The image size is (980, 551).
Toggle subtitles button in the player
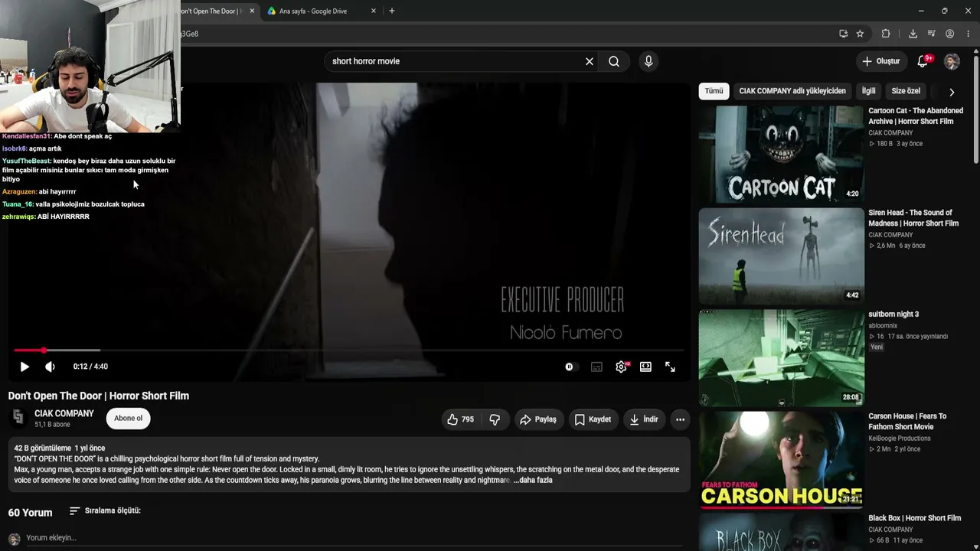pyautogui.click(x=596, y=367)
